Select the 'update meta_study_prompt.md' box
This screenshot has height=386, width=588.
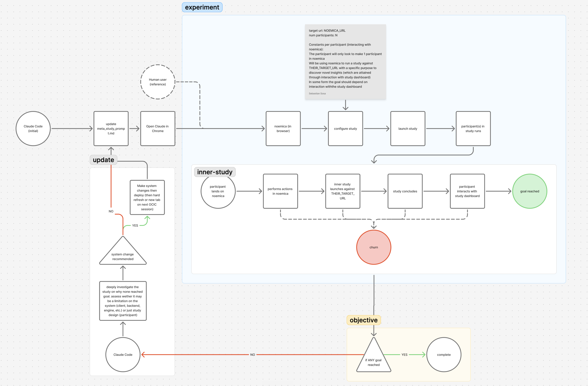tap(111, 129)
